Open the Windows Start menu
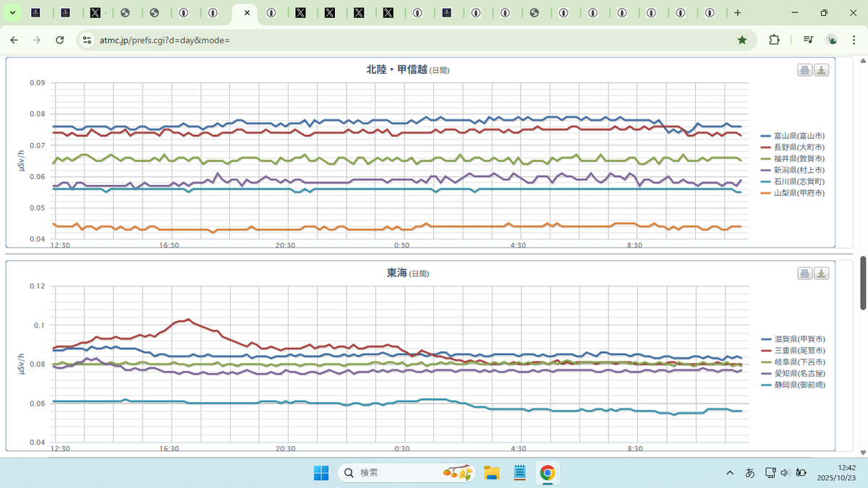The width and height of the screenshot is (868, 488). (x=320, y=473)
